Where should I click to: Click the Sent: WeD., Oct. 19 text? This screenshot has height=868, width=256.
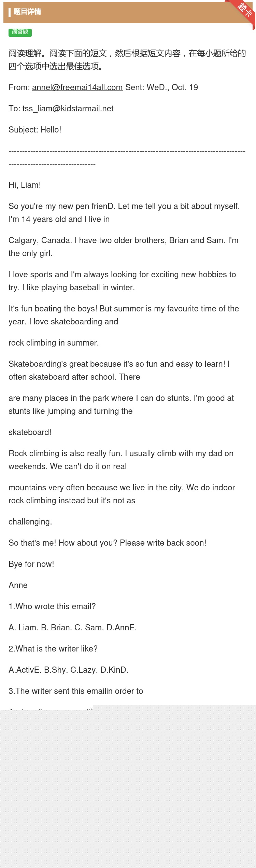(x=161, y=87)
